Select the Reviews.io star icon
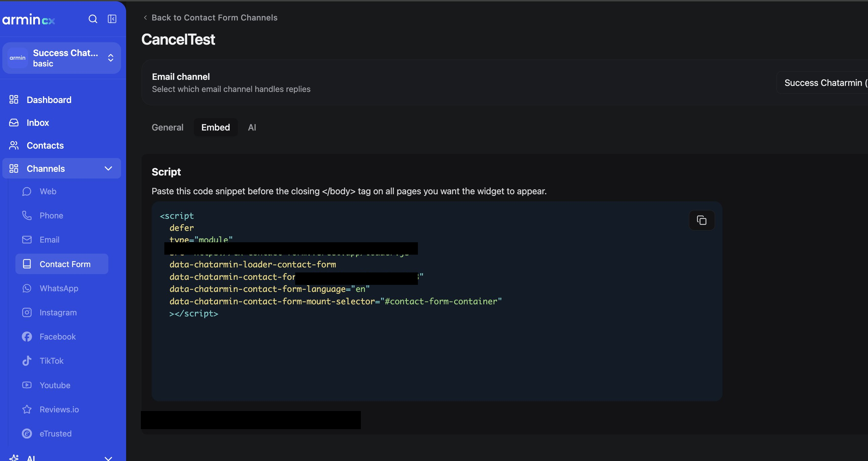Screen dimensions: 868x461 pyautogui.click(x=26, y=409)
